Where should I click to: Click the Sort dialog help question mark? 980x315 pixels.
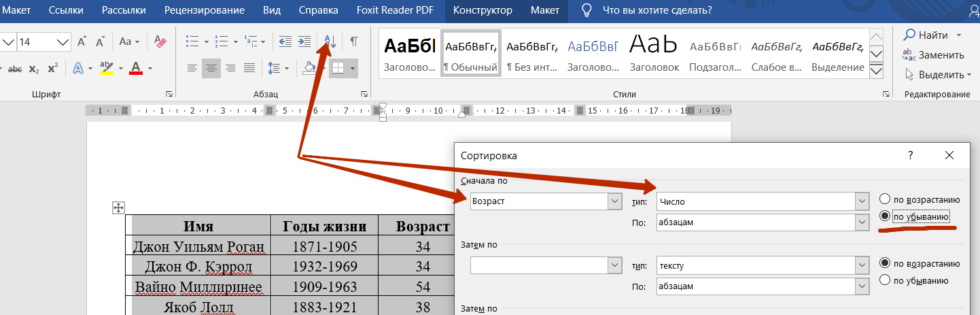911,155
